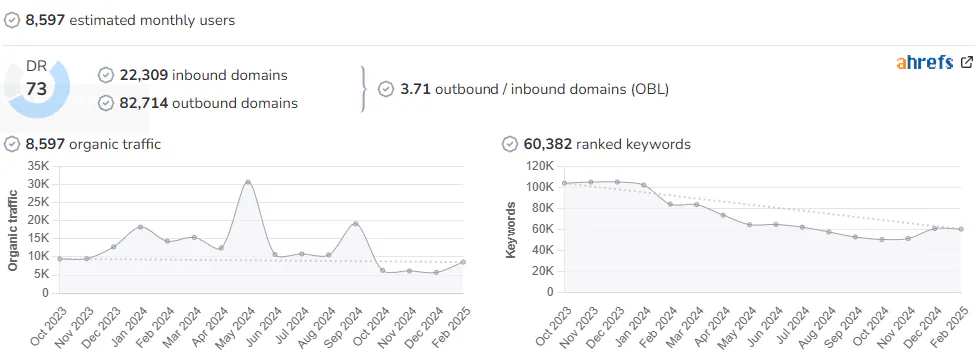The width and height of the screenshot is (980, 363).
Task: Click the ahrefs logo link
Action: point(925,63)
